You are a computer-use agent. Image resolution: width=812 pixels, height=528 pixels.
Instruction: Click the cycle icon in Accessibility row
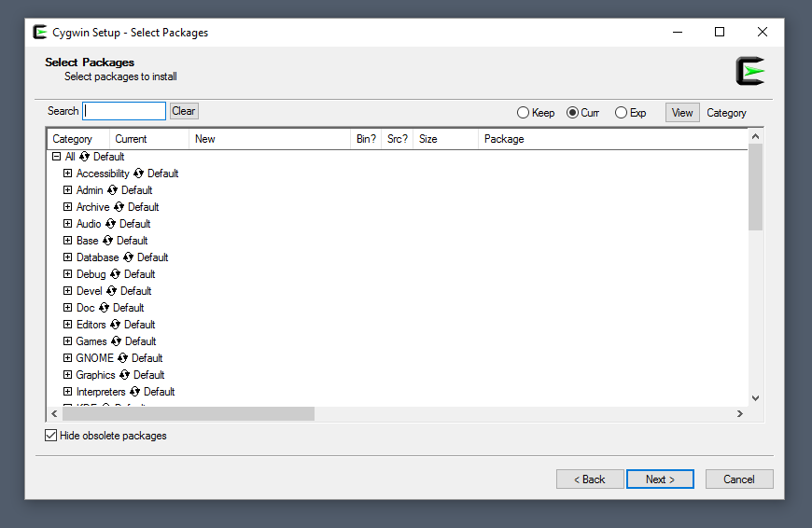click(x=138, y=174)
